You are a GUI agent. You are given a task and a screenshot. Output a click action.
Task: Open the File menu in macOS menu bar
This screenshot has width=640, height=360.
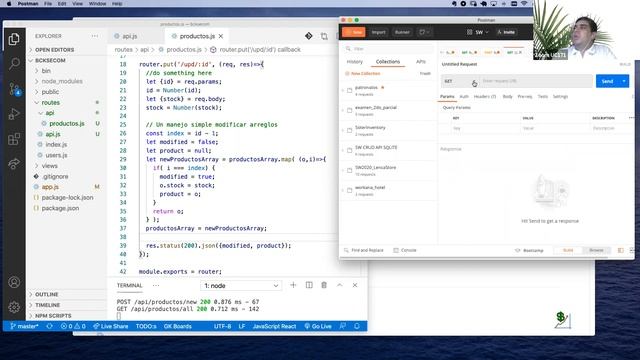48,3
